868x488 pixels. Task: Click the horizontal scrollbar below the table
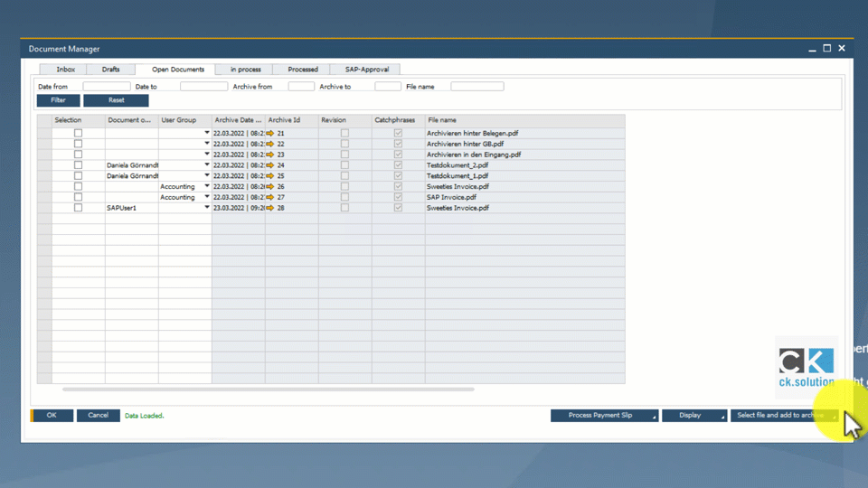269,389
